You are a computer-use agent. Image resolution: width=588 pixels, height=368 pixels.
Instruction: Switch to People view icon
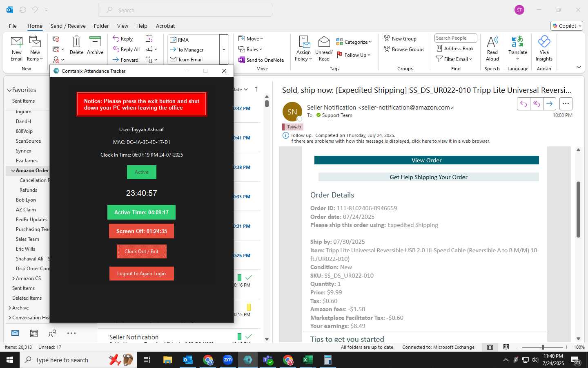pos(52,333)
